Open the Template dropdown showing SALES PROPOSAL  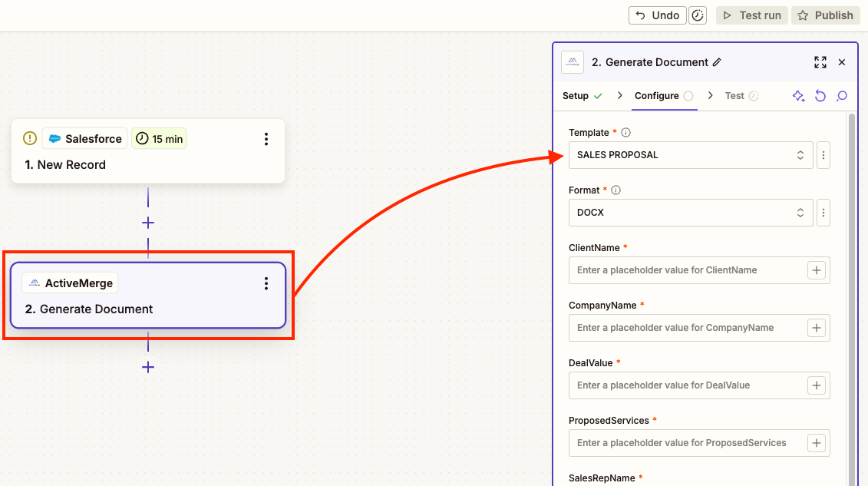[x=690, y=154]
